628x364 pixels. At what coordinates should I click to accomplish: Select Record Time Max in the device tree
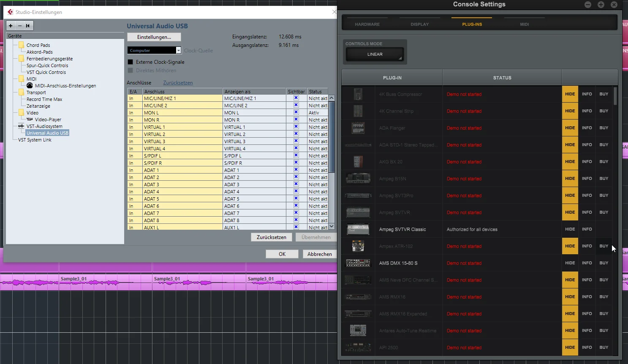pyautogui.click(x=44, y=99)
